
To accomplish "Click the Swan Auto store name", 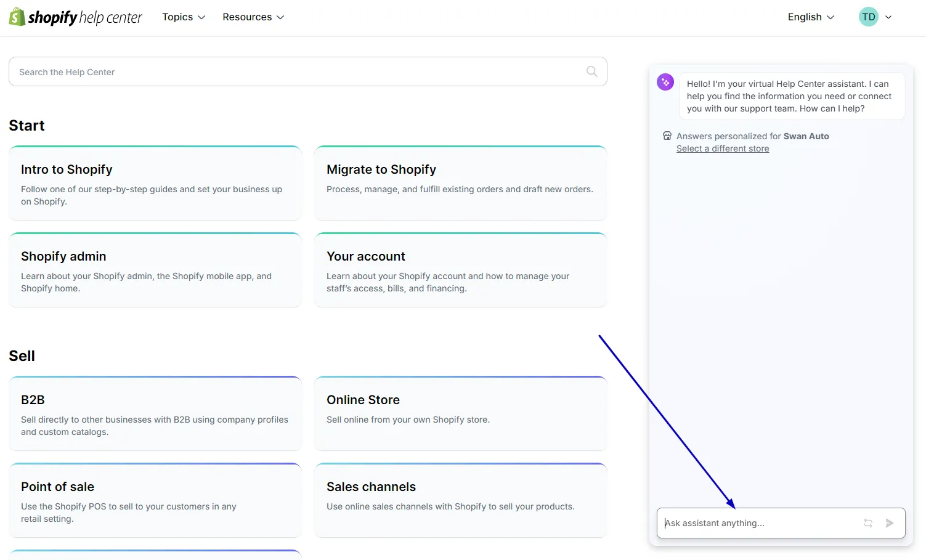I will (x=806, y=136).
